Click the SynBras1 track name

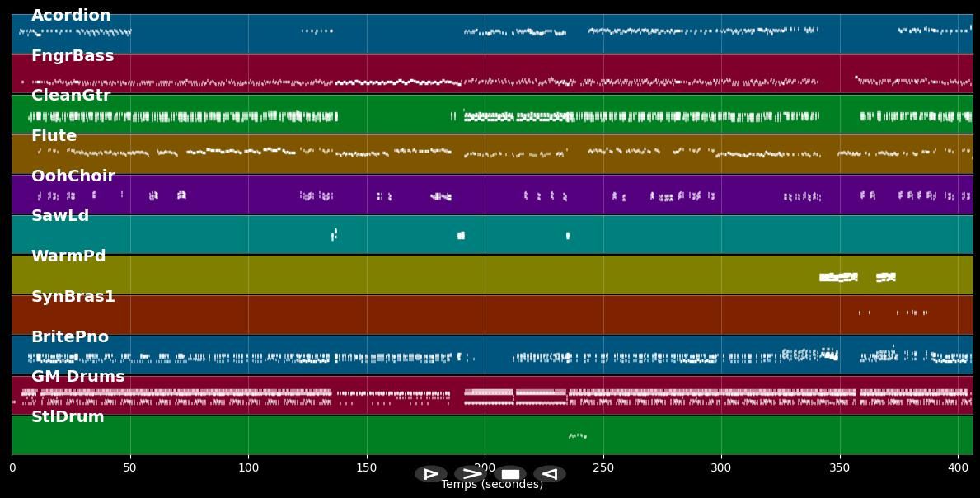[x=73, y=297]
